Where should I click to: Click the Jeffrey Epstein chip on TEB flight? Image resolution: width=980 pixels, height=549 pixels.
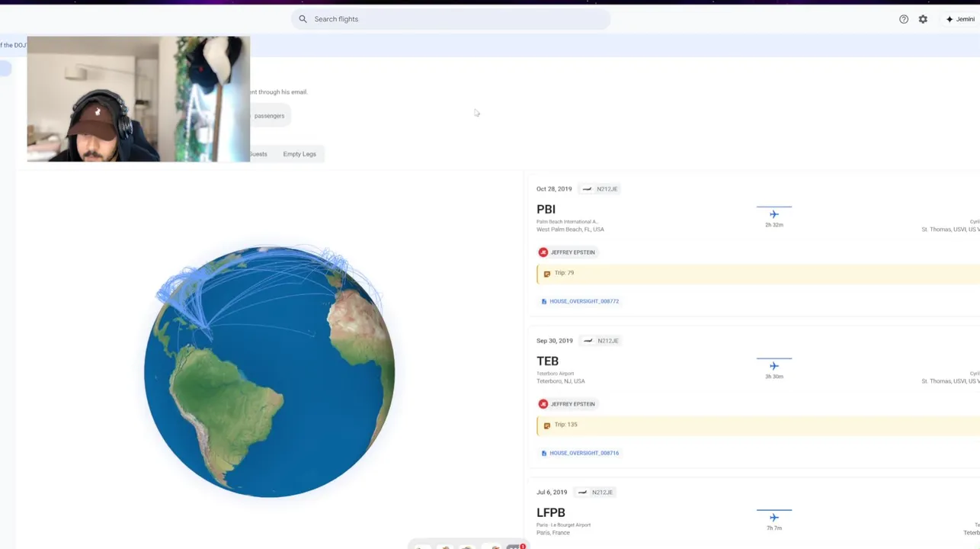tap(568, 404)
